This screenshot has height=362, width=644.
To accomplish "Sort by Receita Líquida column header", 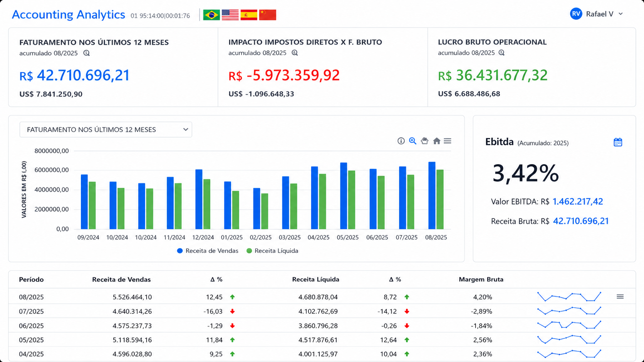I will point(316,280).
